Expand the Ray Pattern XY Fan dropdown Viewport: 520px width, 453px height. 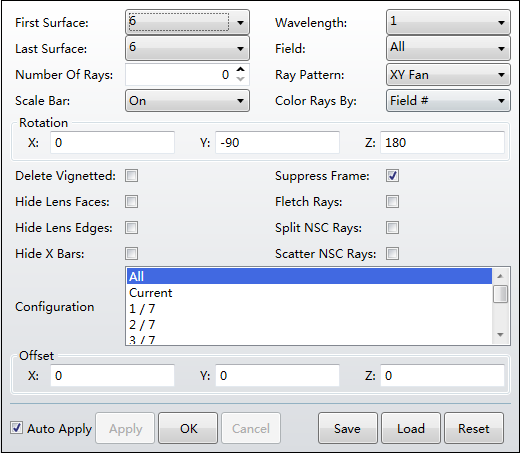click(x=448, y=75)
